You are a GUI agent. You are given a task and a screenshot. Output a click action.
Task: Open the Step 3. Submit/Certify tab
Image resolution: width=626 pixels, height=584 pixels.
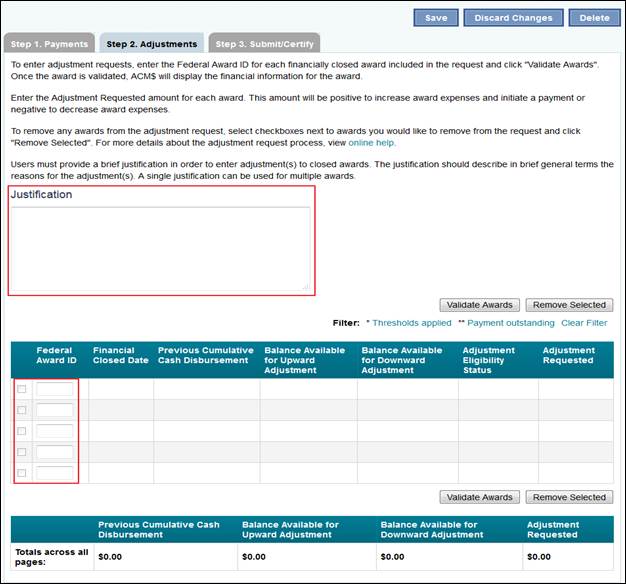click(264, 43)
